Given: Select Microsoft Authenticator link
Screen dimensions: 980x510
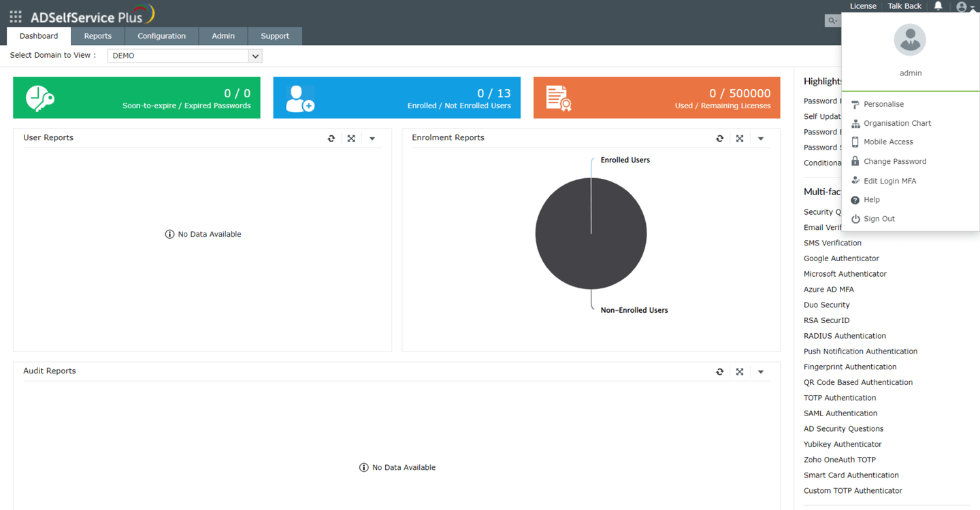Looking at the screenshot, I should click(x=845, y=274).
